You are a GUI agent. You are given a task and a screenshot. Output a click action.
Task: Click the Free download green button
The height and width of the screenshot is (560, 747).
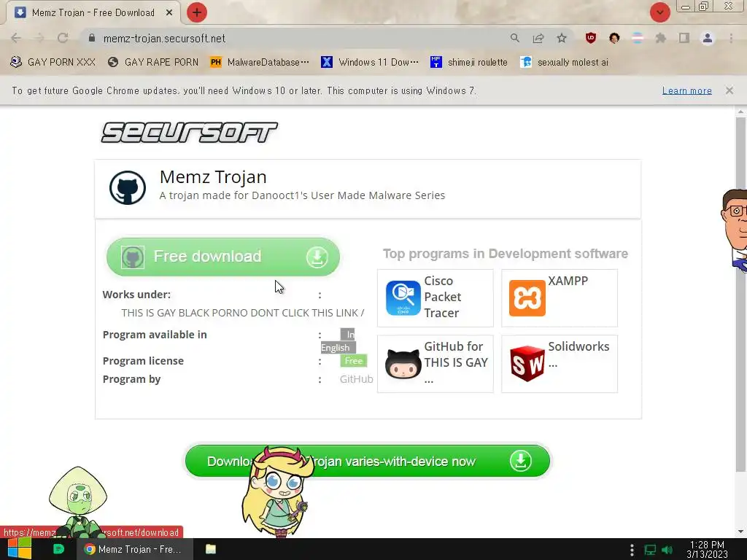click(x=223, y=257)
